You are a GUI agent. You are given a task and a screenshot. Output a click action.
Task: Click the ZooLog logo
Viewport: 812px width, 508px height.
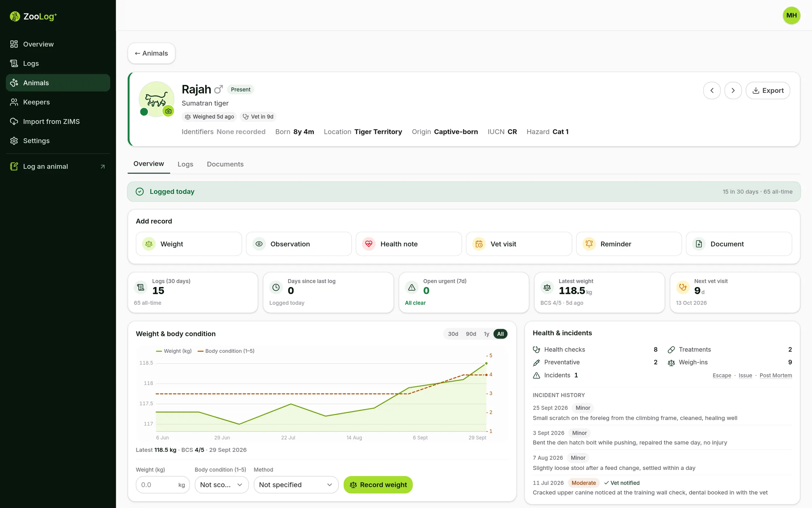pos(33,16)
